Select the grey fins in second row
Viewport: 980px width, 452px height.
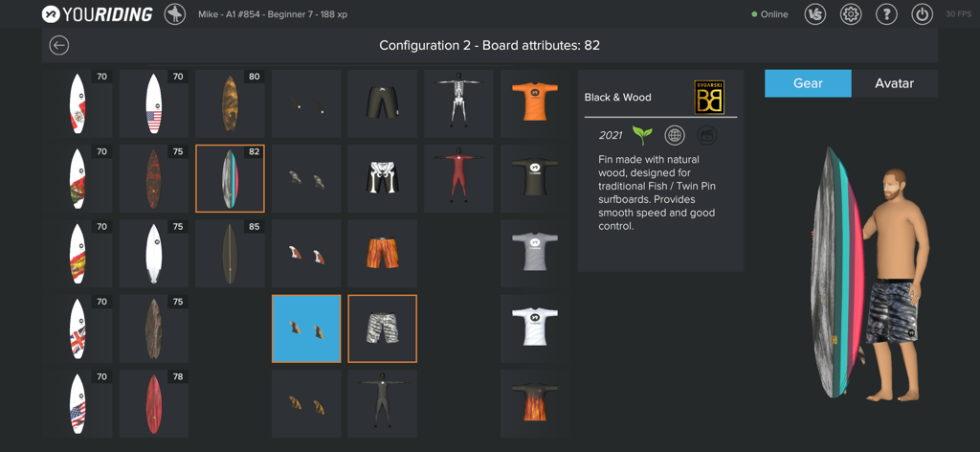coord(306,179)
